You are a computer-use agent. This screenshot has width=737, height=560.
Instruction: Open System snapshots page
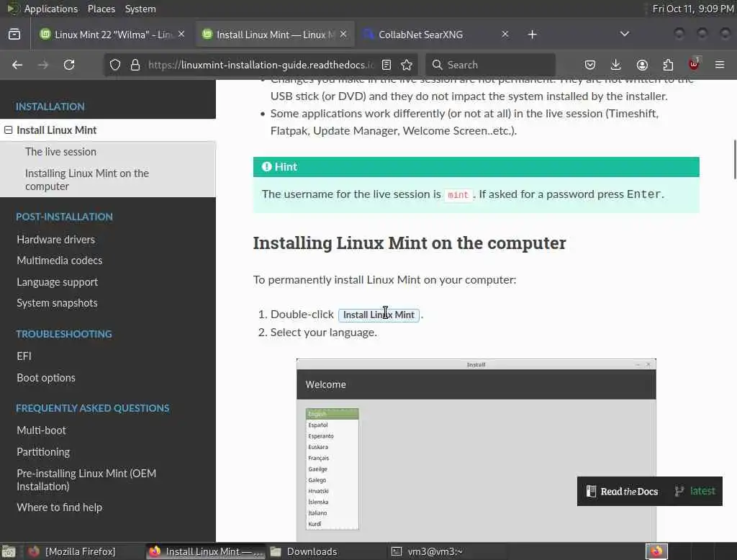(x=57, y=303)
